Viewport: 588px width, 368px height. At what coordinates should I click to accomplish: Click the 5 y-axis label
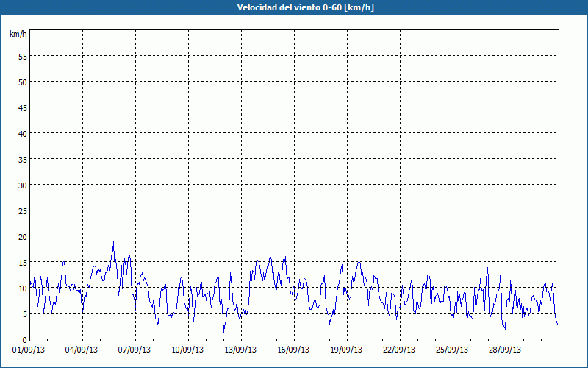pos(25,314)
